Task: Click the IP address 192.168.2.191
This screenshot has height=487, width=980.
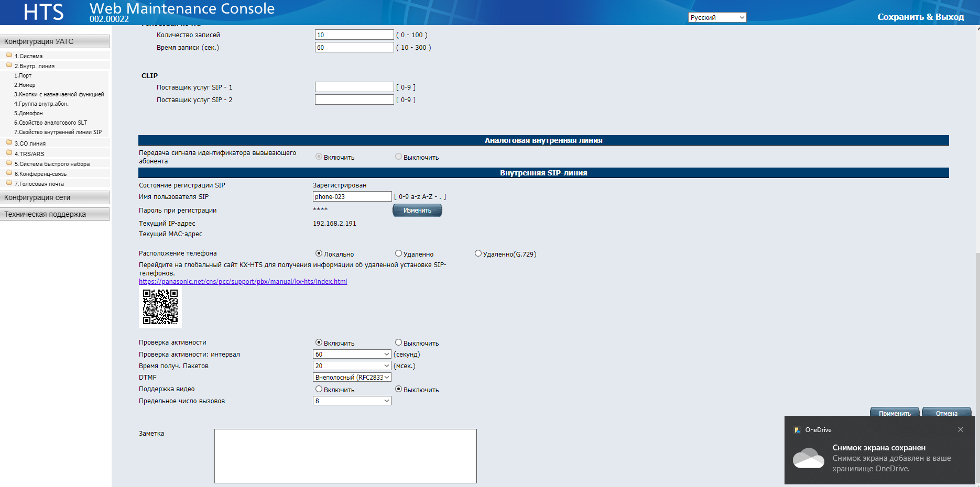Action: click(334, 223)
